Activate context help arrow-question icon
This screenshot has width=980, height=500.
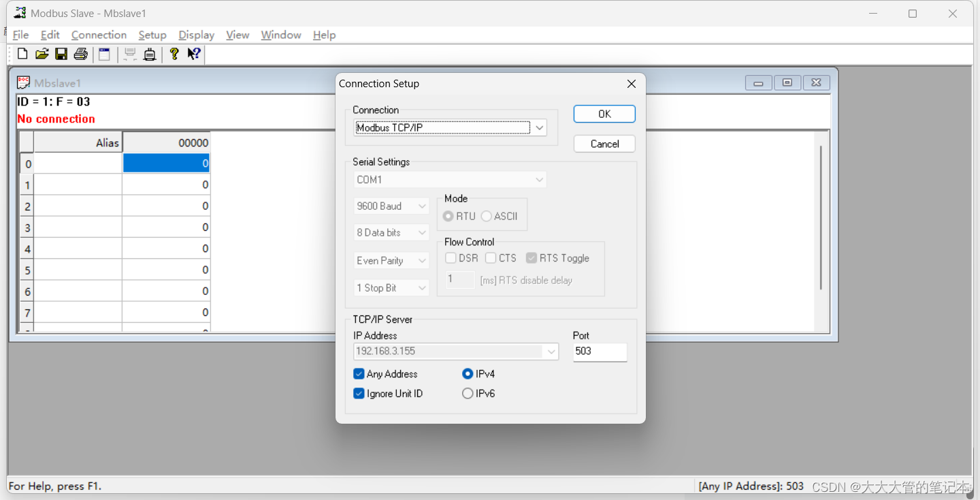pyautogui.click(x=194, y=54)
